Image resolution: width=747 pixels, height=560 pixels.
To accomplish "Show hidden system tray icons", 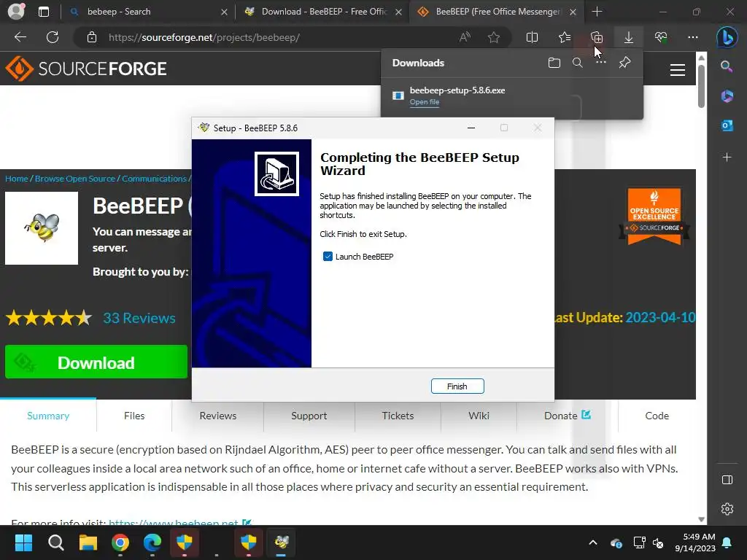I will click(593, 542).
